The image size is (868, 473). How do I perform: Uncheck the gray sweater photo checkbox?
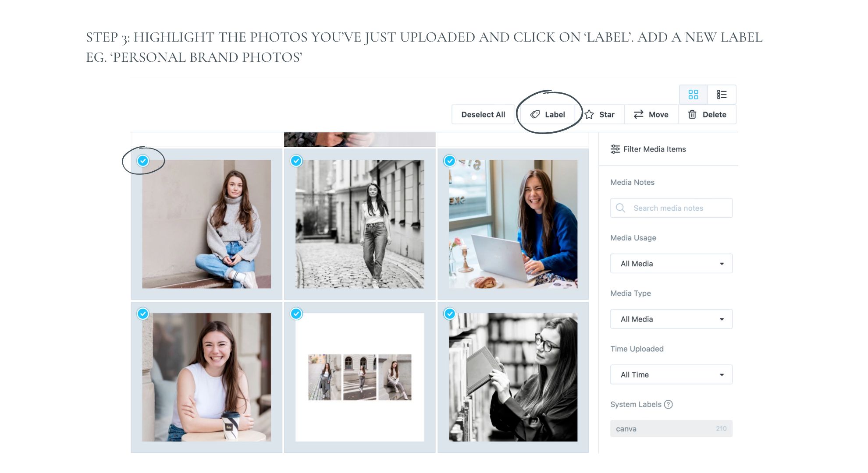point(143,161)
